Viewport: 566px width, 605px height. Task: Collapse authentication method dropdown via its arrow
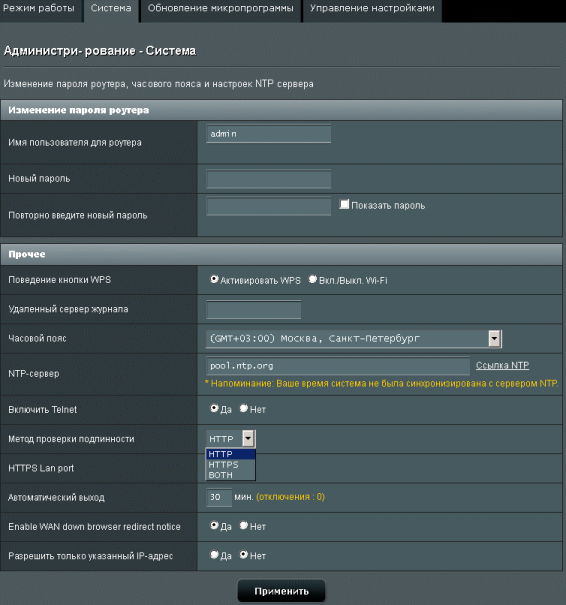248,439
